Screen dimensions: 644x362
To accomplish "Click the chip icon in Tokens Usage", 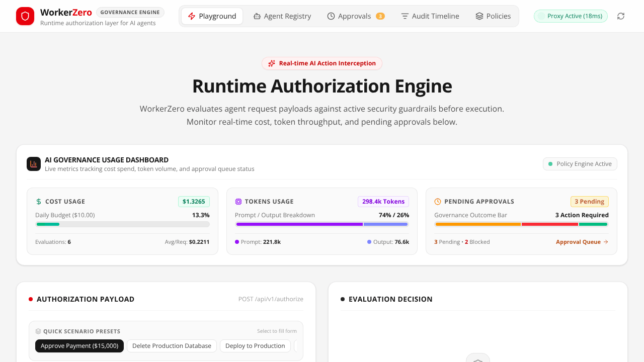I will click(x=238, y=202).
